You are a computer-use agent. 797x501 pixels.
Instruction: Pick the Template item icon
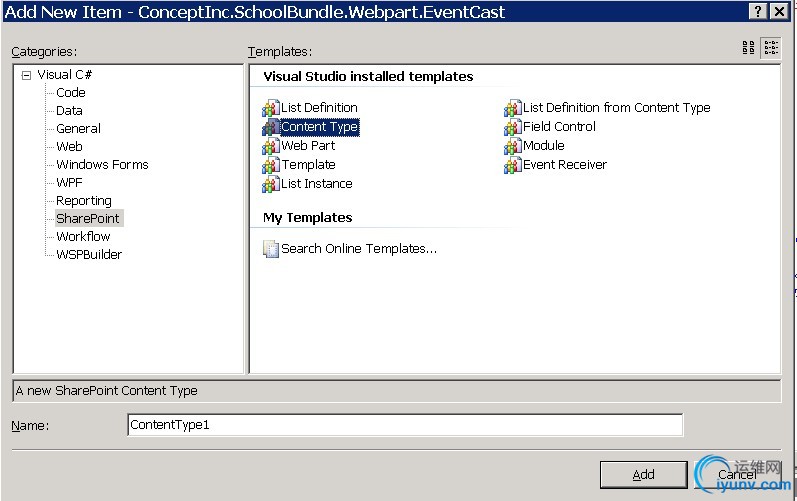point(270,165)
